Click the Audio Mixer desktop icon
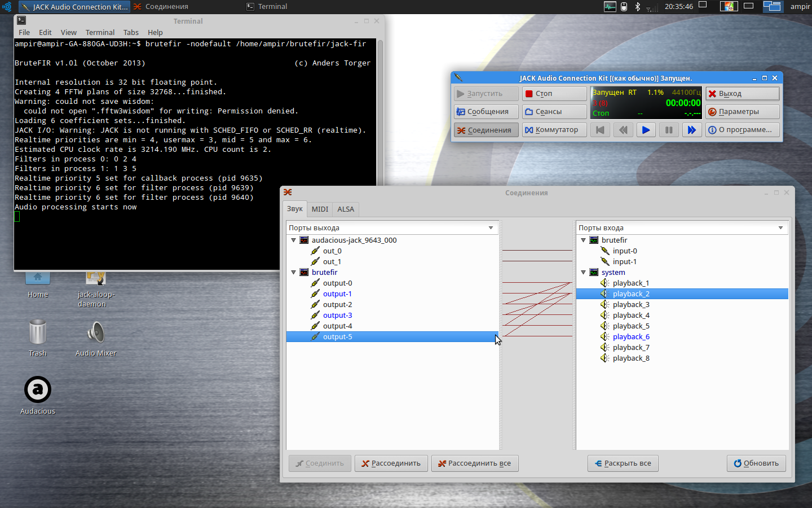The width and height of the screenshot is (812, 508). pos(96,338)
